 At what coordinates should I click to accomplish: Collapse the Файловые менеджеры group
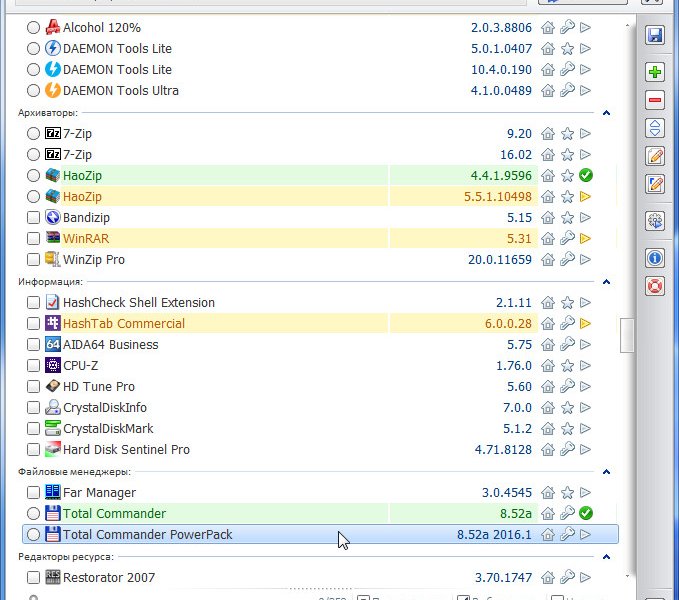tap(606, 472)
